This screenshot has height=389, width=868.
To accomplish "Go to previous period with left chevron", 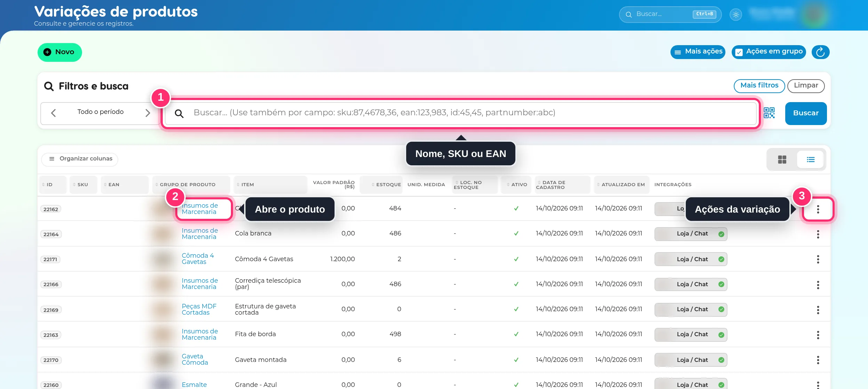I will point(54,113).
